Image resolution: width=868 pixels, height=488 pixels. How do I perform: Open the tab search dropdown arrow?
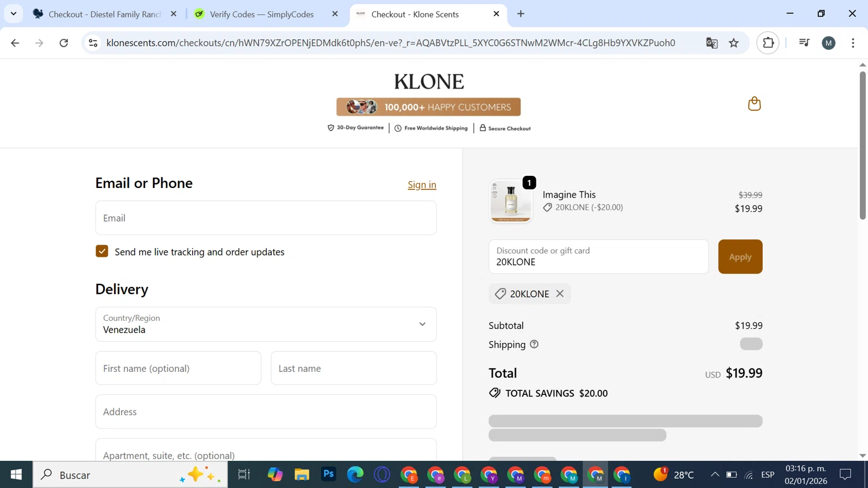click(13, 14)
